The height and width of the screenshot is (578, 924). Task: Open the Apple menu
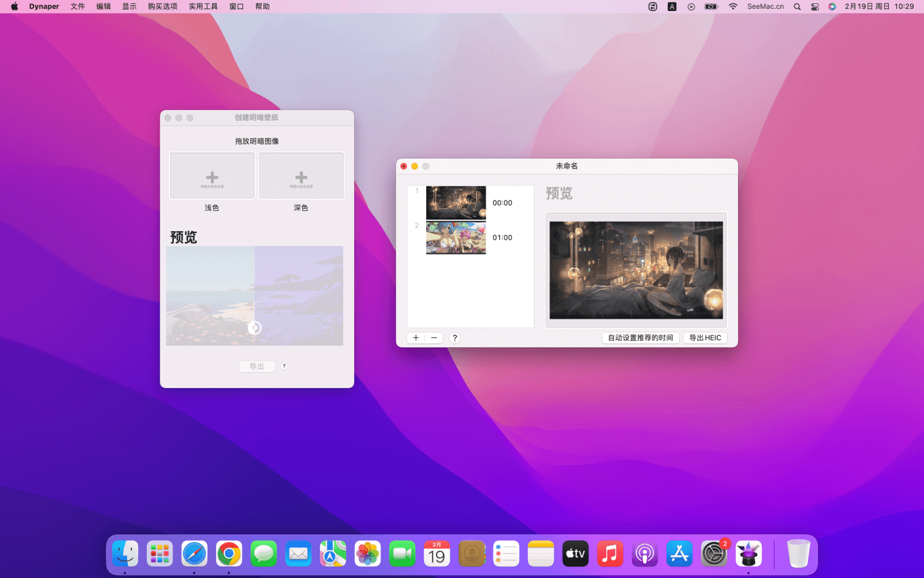[14, 6]
